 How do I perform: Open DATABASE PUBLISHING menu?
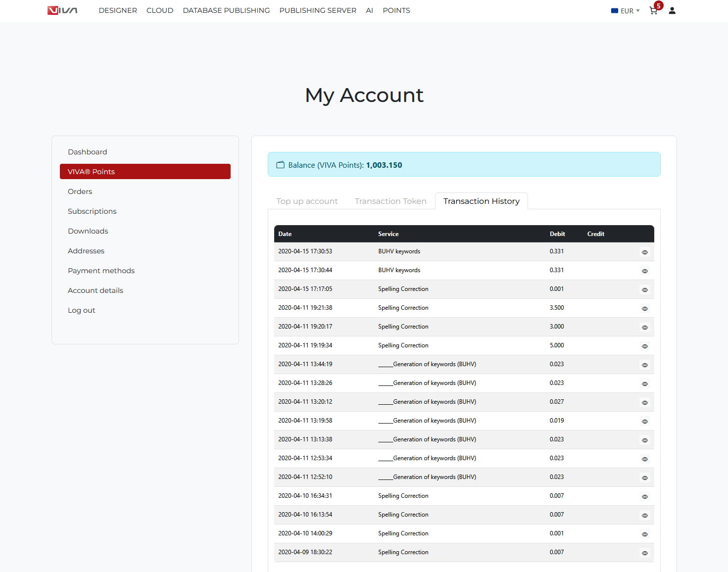pos(226,10)
